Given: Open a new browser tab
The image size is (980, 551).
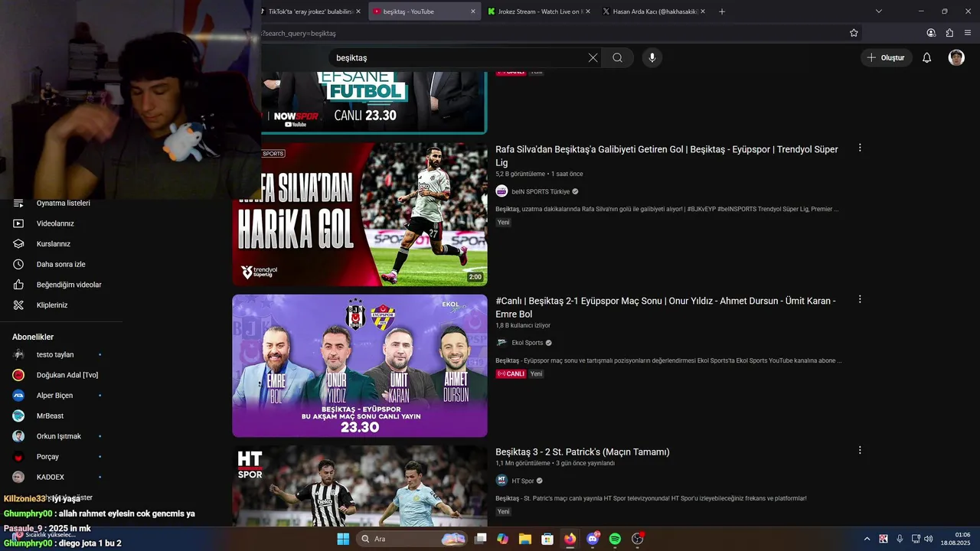Looking at the screenshot, I should point(721,11).
